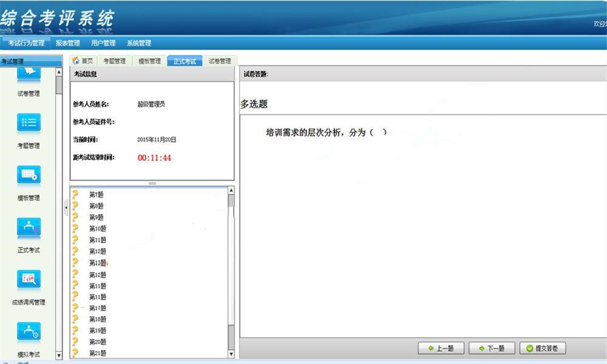
Task: Select 第21题 in the question list
Action: (98, 353)
